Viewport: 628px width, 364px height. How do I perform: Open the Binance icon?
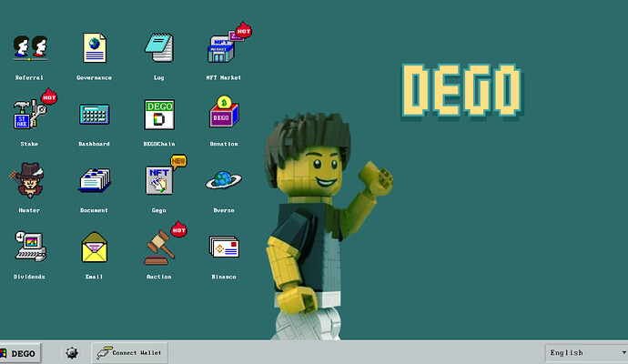tap(223, 248)
